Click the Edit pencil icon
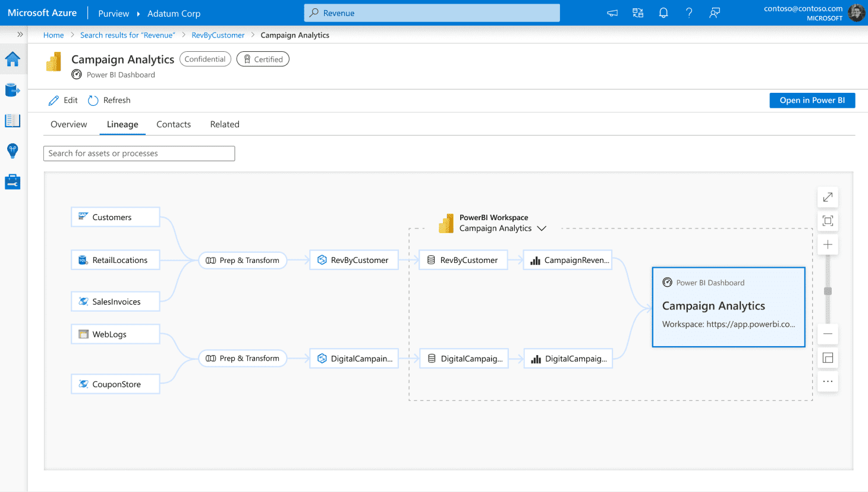This screenshot has height=492, width=868. [x=53, y=100]
